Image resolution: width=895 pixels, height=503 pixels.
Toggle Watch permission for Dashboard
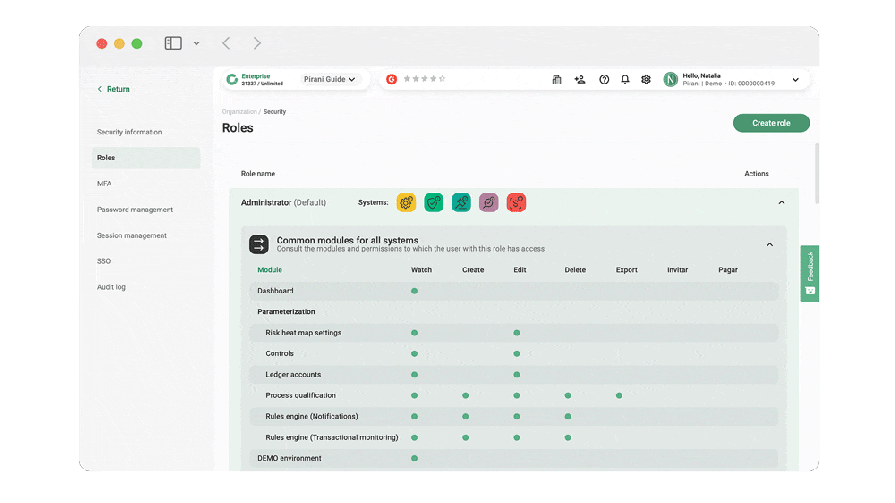[414, 291]
